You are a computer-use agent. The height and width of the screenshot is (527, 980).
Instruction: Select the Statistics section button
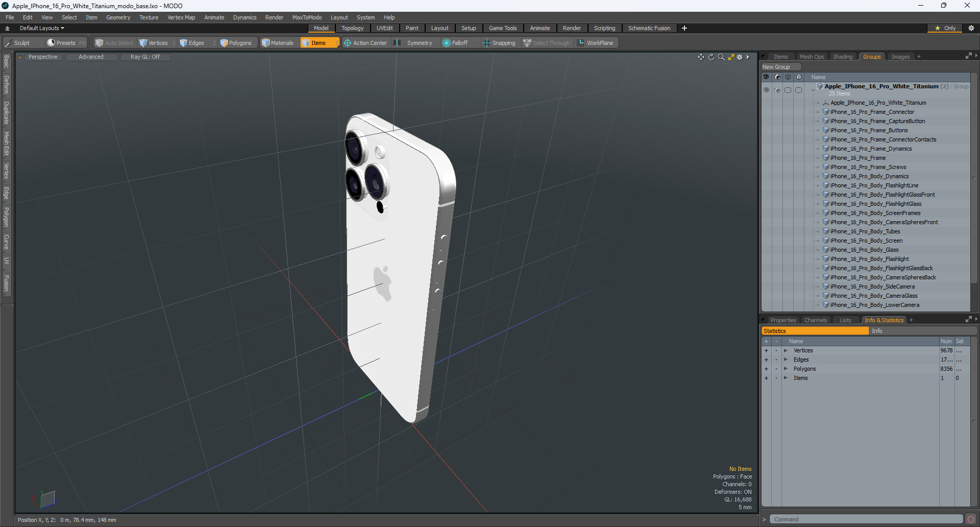tap(815, 331)
